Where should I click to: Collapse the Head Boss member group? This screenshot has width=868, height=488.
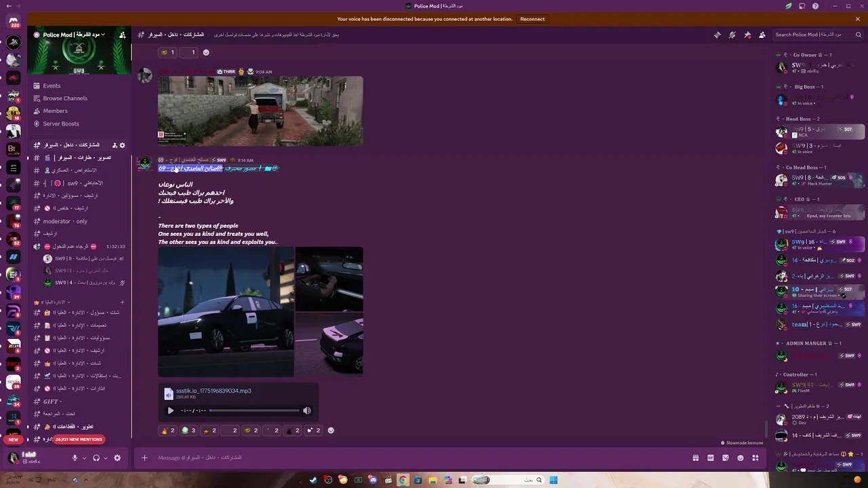tap(798, 119)
